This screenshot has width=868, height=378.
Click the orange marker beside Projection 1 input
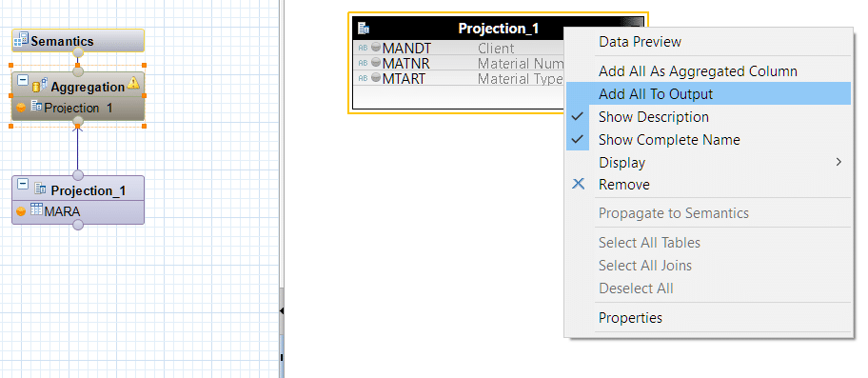pyautogui.click(x=21, y=108)
